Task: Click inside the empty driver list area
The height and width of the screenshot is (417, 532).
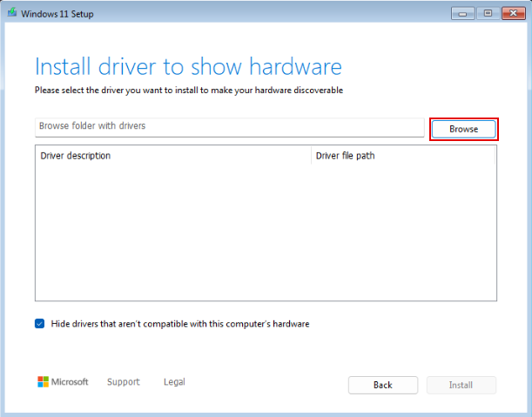Action: pyautogui.click(x=265, y=233)
